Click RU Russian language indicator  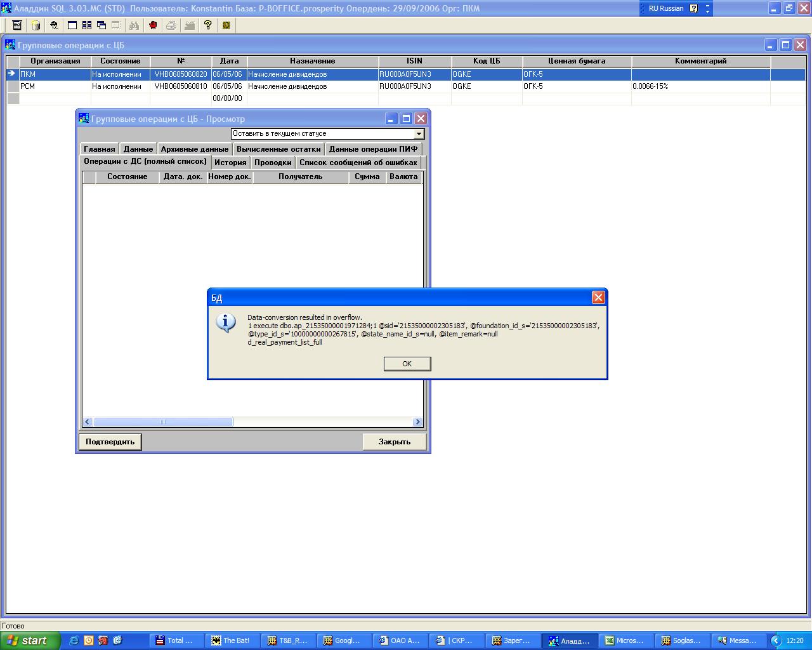pyautogui.click(x=665, y=8)
